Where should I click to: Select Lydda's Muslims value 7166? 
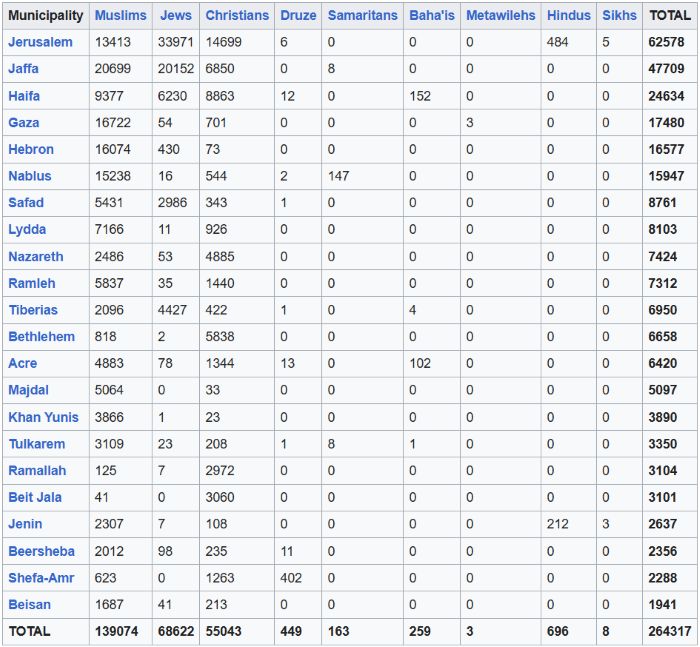pos(109,230)
